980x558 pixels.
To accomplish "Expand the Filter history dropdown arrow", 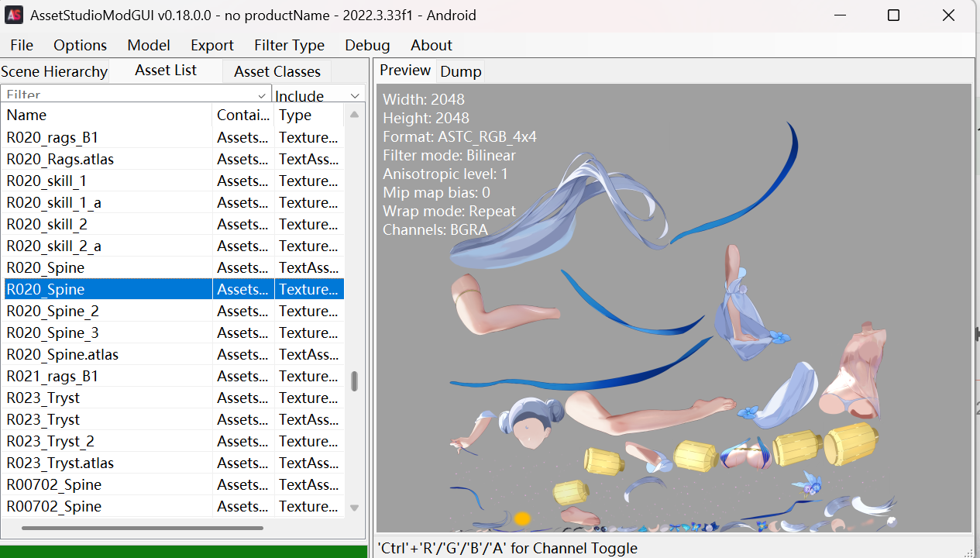I will [x=262, y=95].
